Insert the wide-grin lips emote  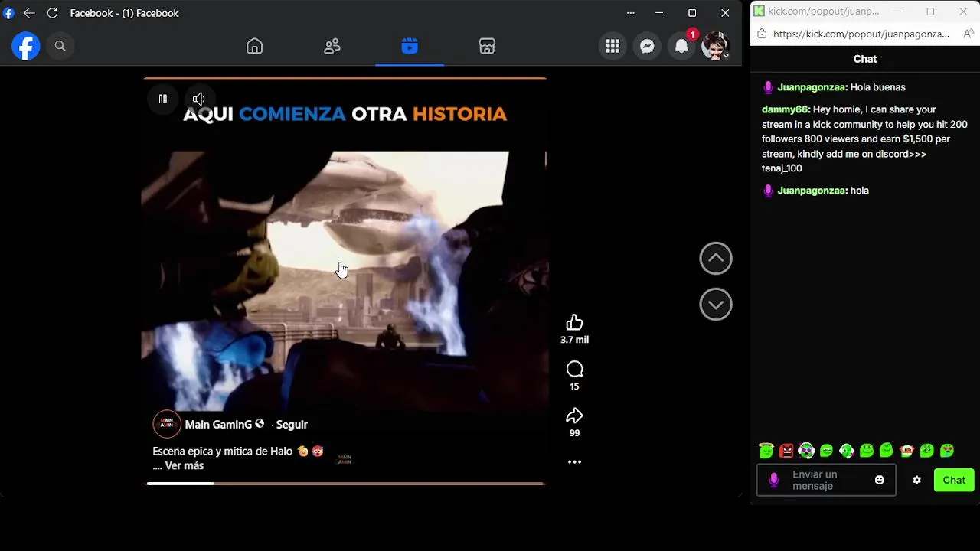[x=826, y=451]
